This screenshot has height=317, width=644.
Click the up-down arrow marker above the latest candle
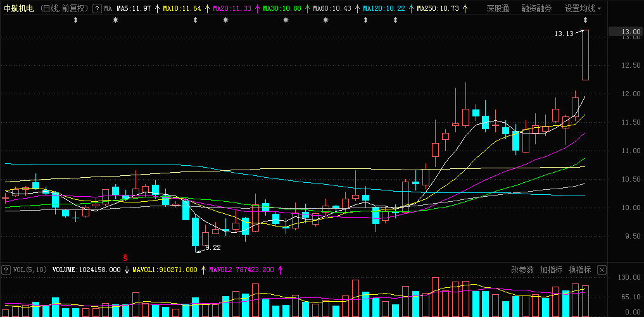586,20
